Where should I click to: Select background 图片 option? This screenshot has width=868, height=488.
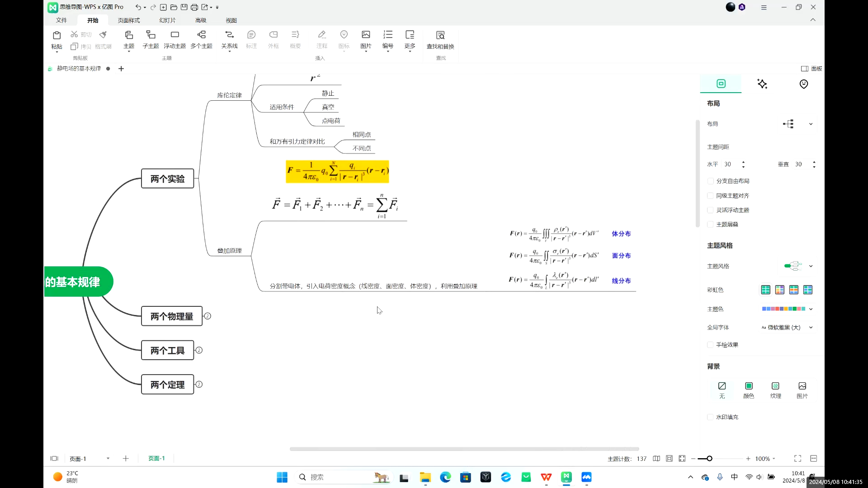tap(802, 390)
